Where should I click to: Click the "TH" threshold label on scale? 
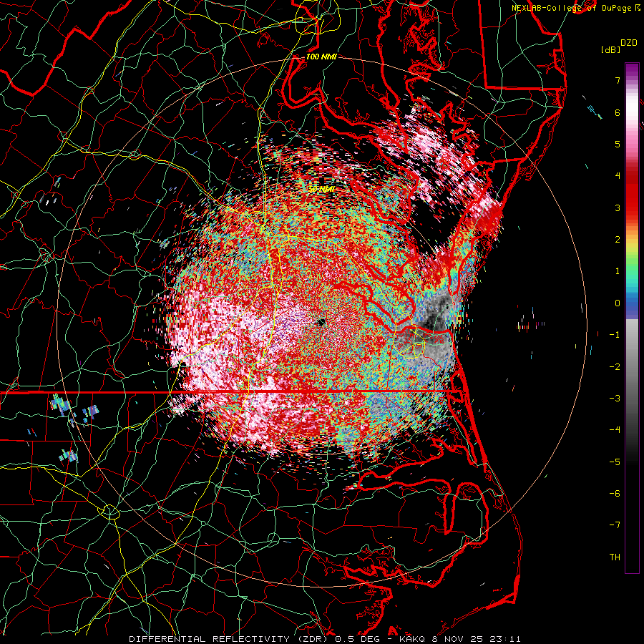[615, 557]
